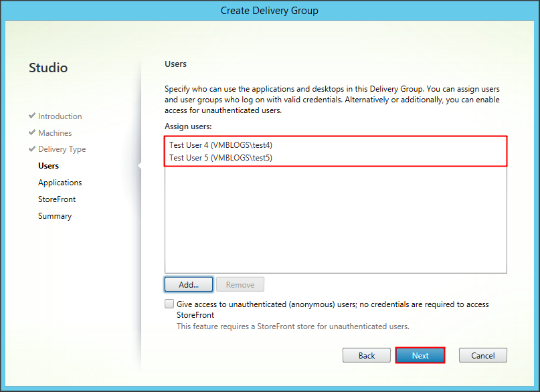Click the Back button
Viewport: 540px width, 392px height.
coord(367,355)
